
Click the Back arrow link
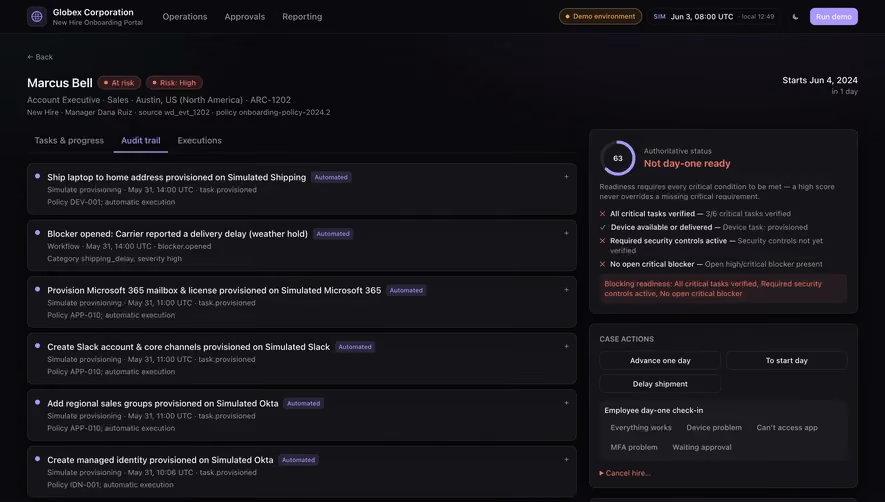tap(40, 57)
